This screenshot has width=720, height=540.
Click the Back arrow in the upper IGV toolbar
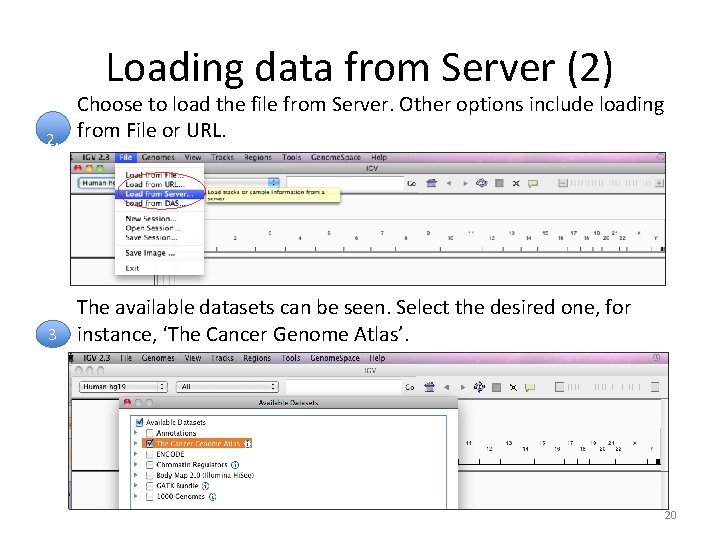pyautogui.click(x=449, y=183)
